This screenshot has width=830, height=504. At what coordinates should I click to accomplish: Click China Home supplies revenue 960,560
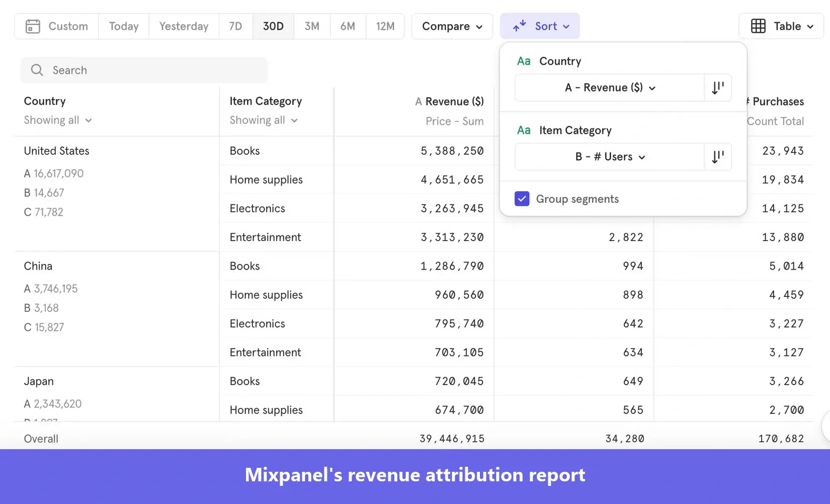(x=459, y=295)
